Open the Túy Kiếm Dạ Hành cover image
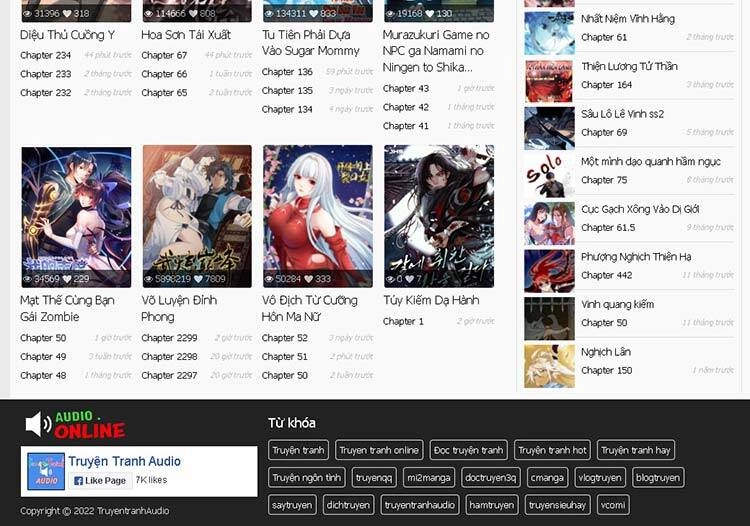Viewport: 750px width, 526px height. [439, 216]
